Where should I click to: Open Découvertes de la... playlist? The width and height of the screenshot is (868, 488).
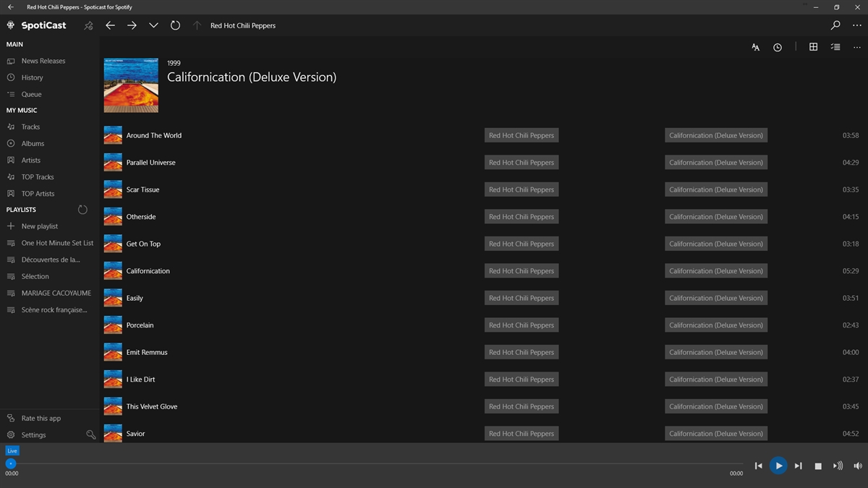(49, 260)
